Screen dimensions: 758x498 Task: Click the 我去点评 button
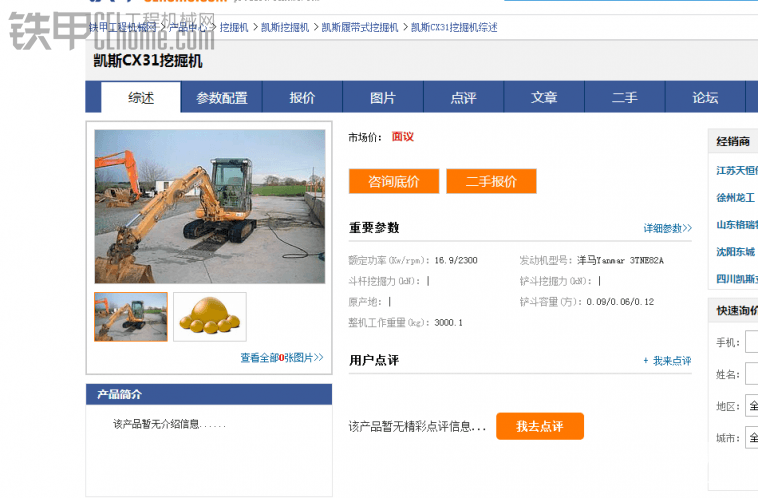(540, 426)
